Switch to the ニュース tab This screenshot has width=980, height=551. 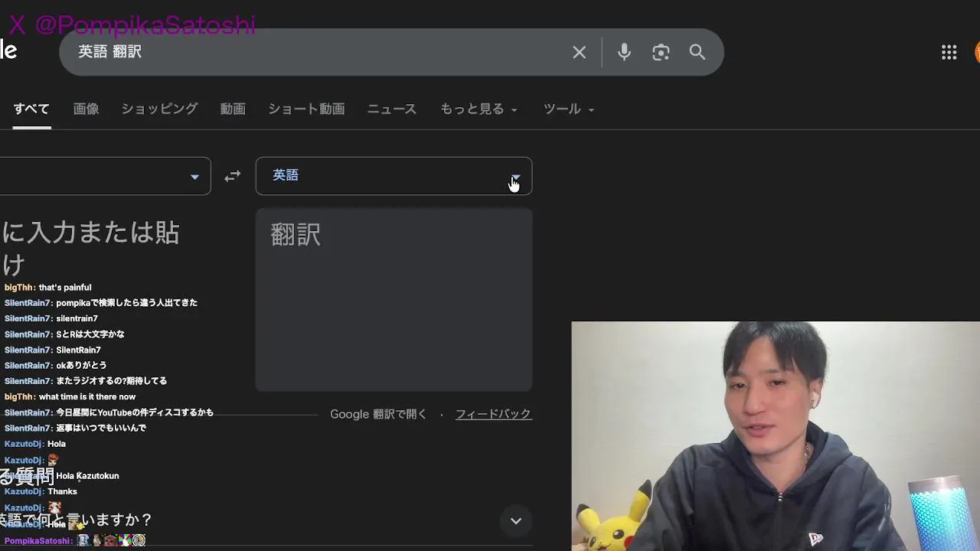392,109
